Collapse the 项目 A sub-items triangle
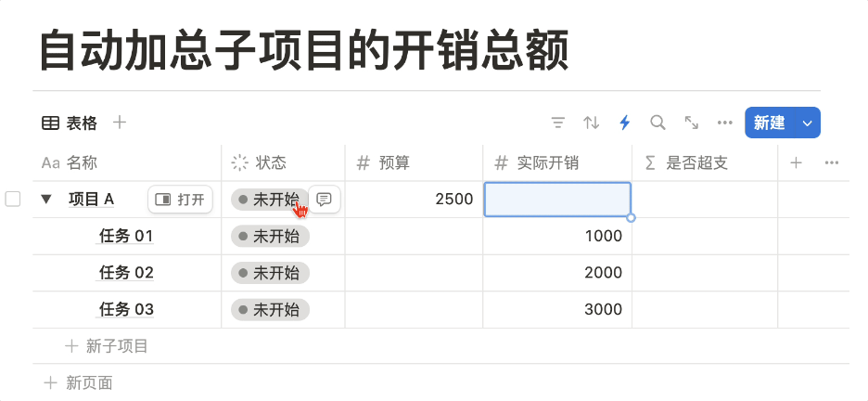The height and width of the screenshot is (401, 868). point(46,200)
